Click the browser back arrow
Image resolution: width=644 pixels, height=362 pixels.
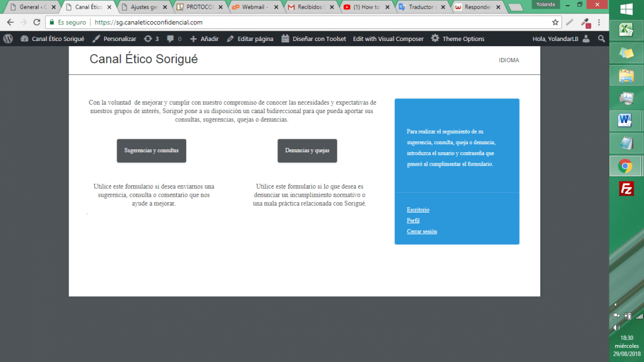point(11,22)
